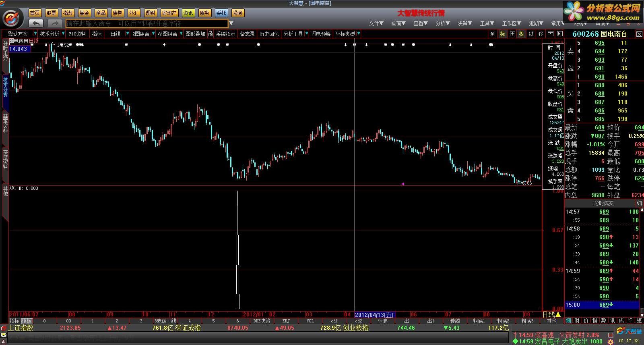Viewport: 644px width, 345px height.
Task: Click the 创业板指 status bar entry
Action: coord(355,328)
